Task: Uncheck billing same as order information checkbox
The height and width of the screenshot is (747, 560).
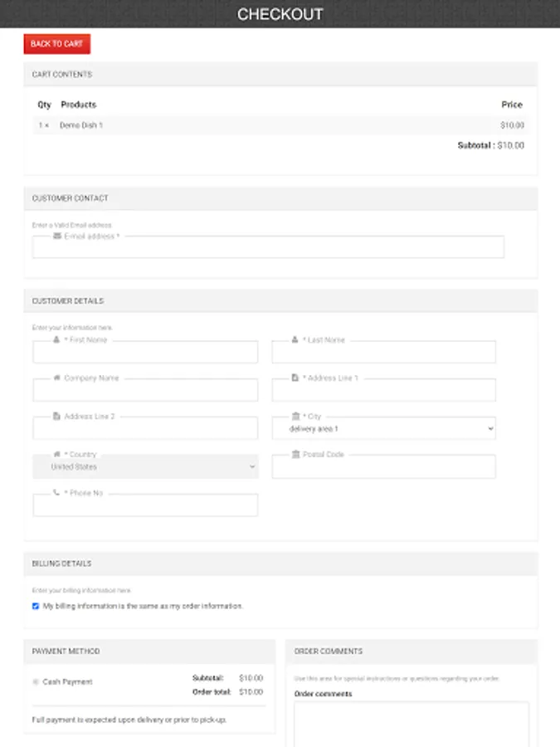Action: [36, 606]
